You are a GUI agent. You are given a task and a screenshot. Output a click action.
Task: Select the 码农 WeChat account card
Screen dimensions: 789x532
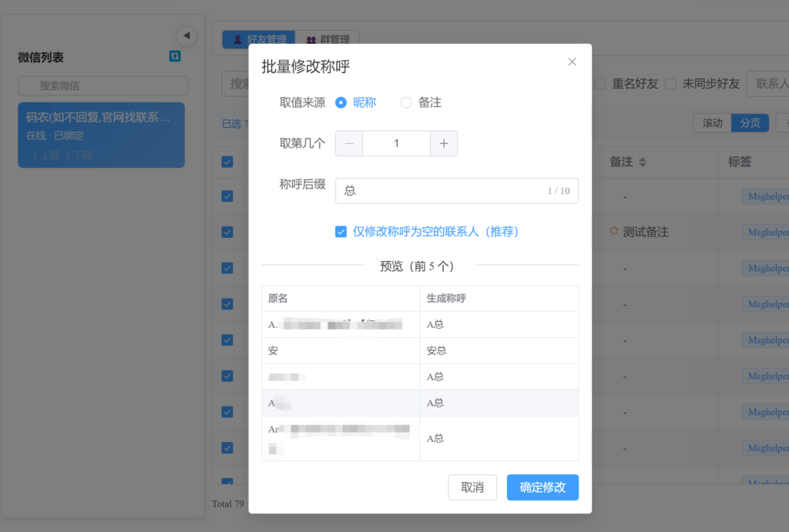coord(101,135)
